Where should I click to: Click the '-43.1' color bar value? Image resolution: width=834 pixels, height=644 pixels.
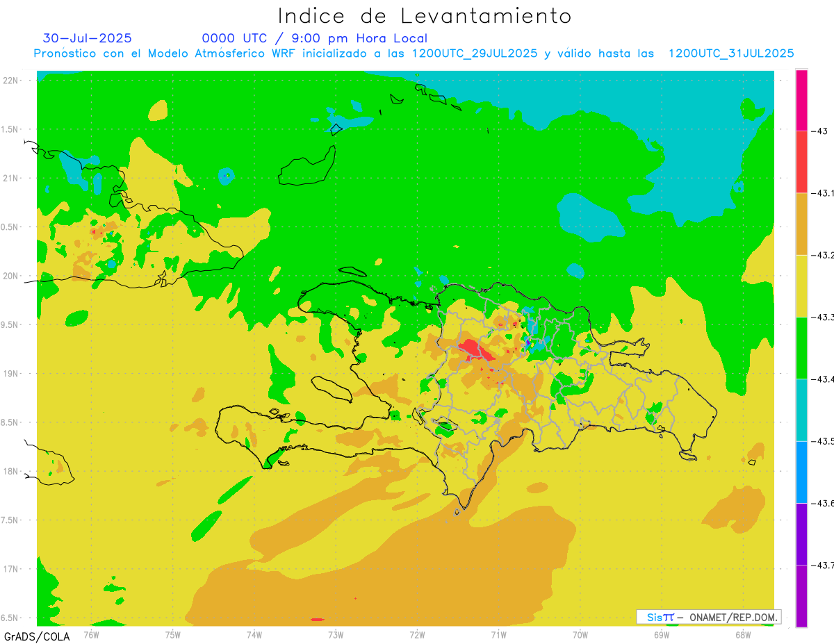pos(824,193)
